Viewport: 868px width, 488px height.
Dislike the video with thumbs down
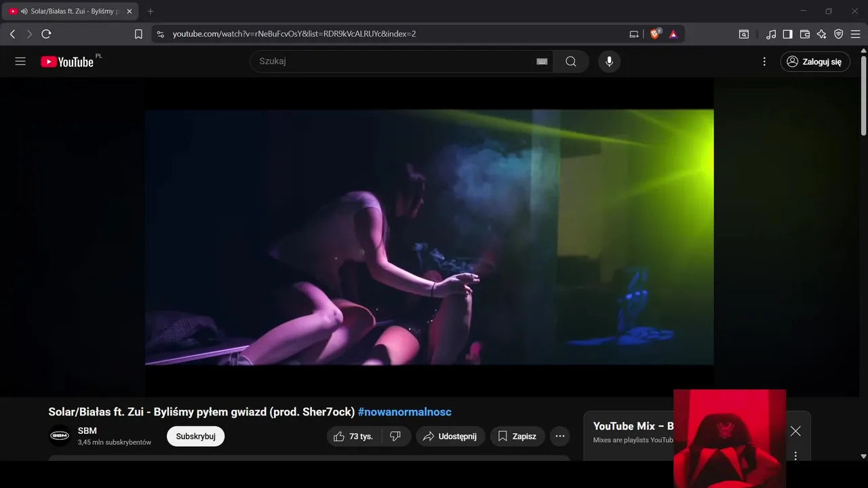click(x=396, y=436)
